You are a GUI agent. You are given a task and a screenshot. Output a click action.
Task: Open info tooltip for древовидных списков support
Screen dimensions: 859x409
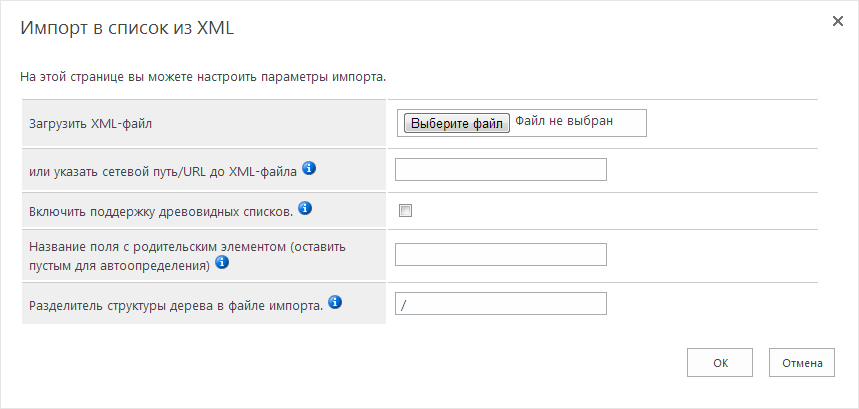305,208
